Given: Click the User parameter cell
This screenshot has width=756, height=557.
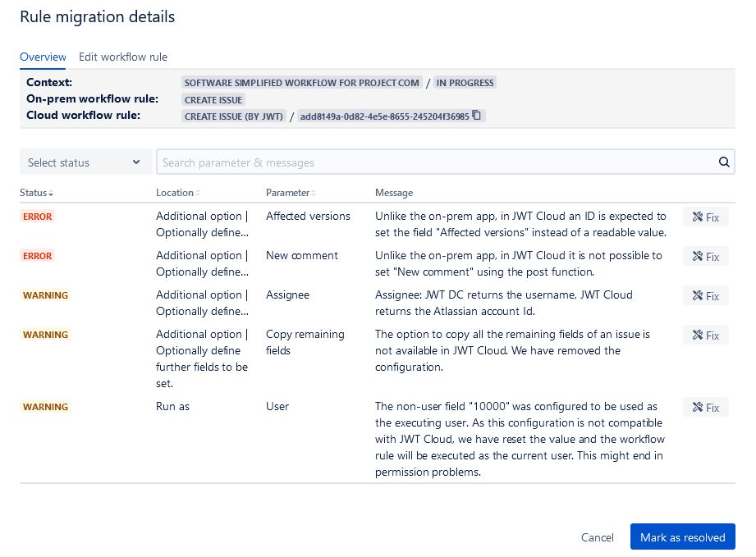Looking at the screenshot, I should tap(277, 407).
